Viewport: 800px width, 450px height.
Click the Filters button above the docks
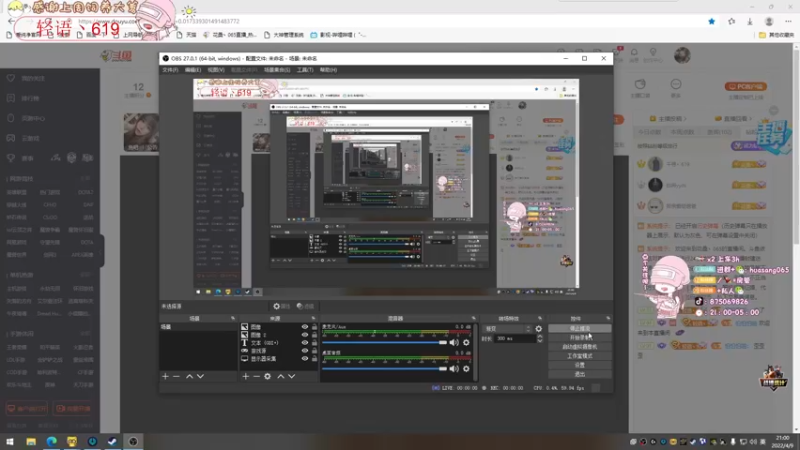pyautogui.click(x=306, y=306)
